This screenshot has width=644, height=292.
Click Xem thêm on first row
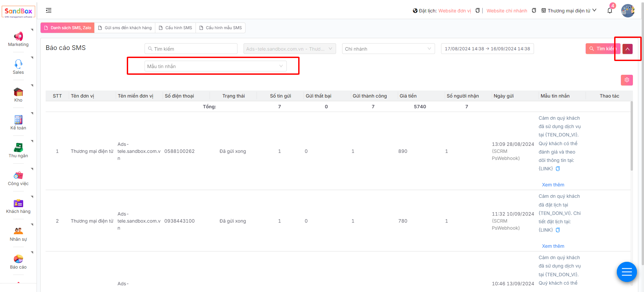553,185
